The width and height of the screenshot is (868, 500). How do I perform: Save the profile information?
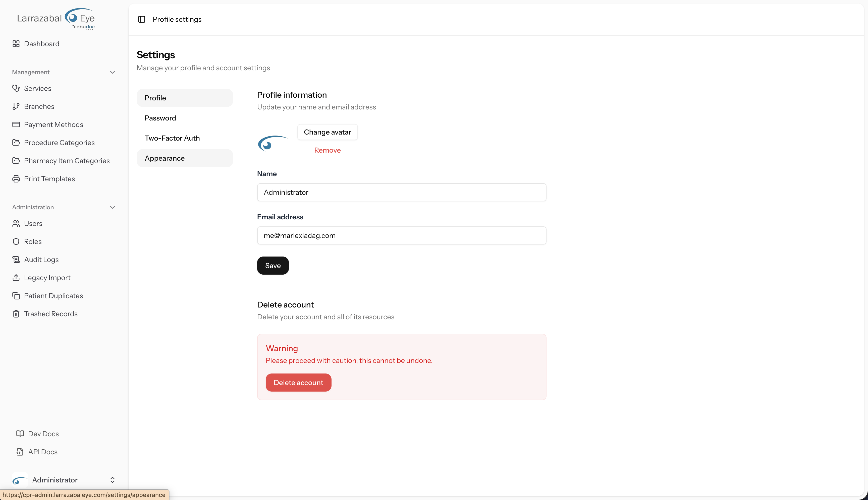point(273,266)
